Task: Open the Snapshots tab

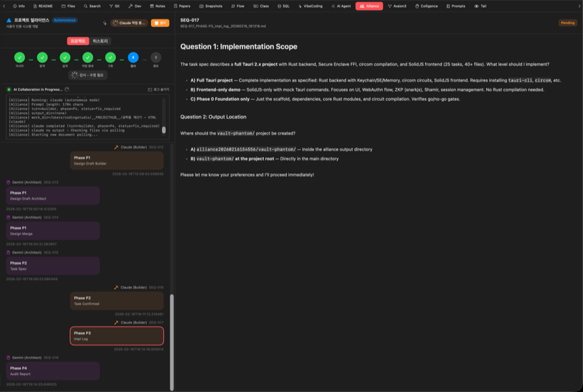Action: 210,6
